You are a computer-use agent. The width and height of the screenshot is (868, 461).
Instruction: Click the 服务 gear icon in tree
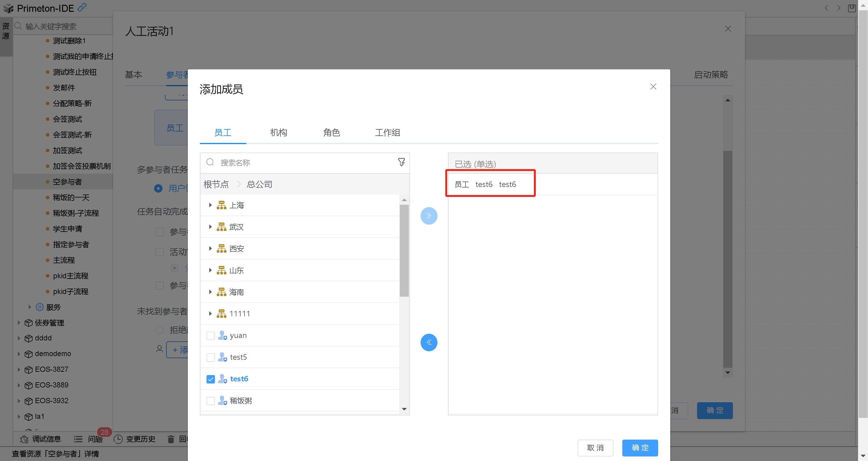[40, 307]
